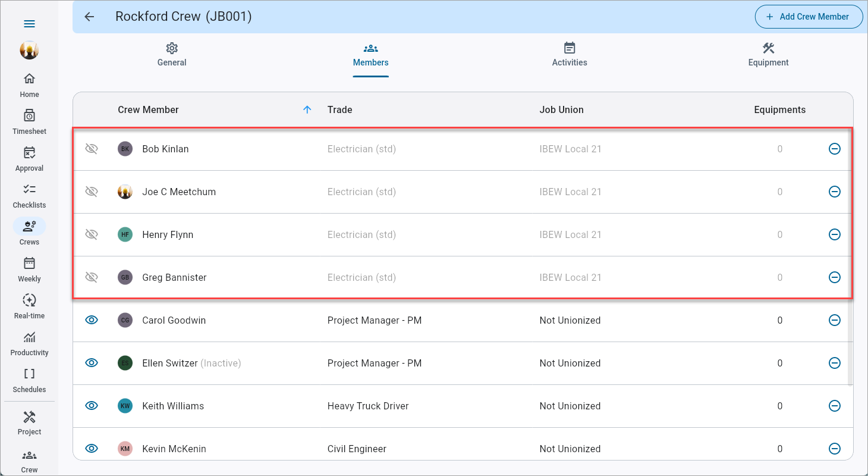Click the Add Crew Member button
The image size is (868, 476).
(809, 17)
